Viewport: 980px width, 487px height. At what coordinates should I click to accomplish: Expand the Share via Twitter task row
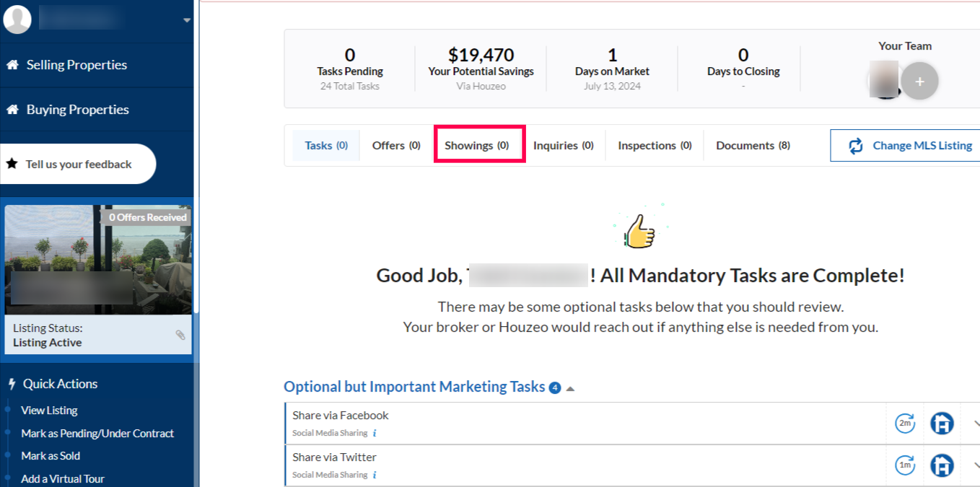coord(976,465)
